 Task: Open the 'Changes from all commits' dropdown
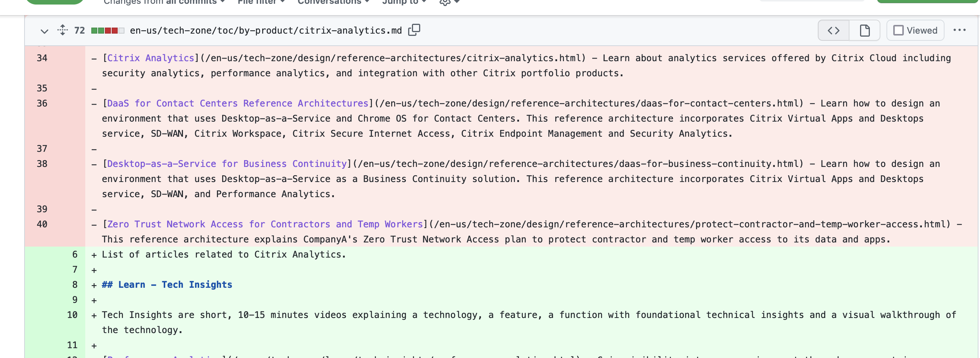[164, 2]
